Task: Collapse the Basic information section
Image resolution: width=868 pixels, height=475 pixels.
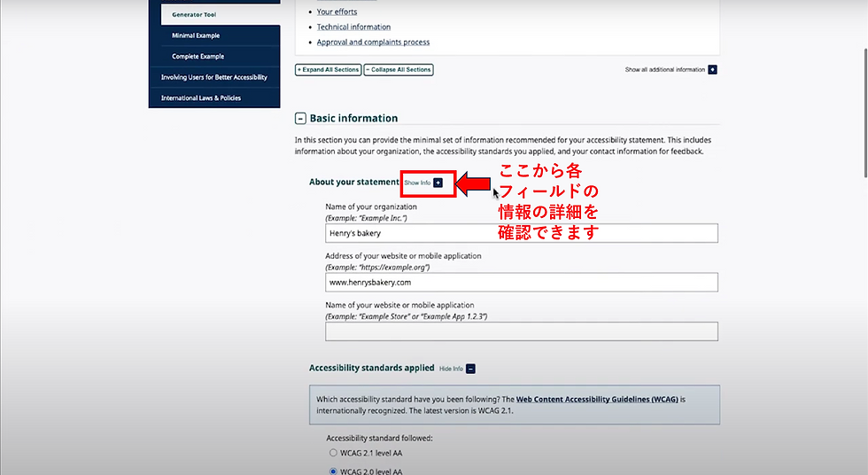Action: click(300, 119)
